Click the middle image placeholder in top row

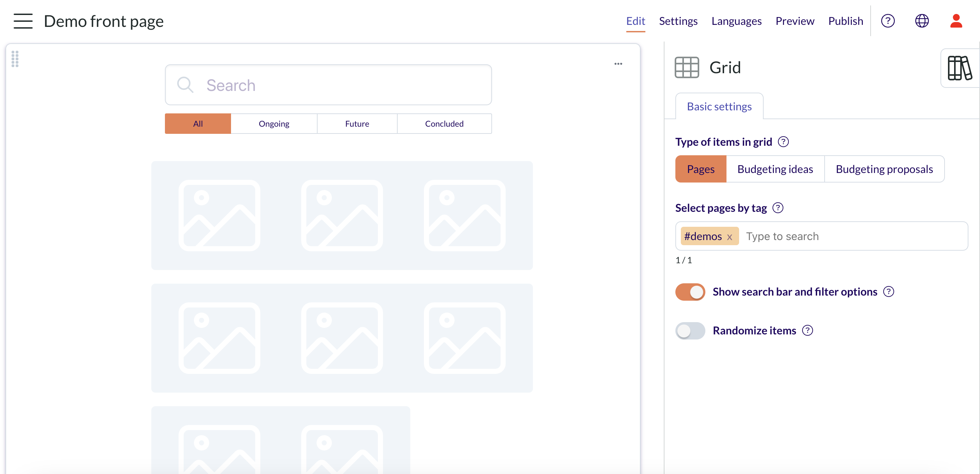[342, 216]
